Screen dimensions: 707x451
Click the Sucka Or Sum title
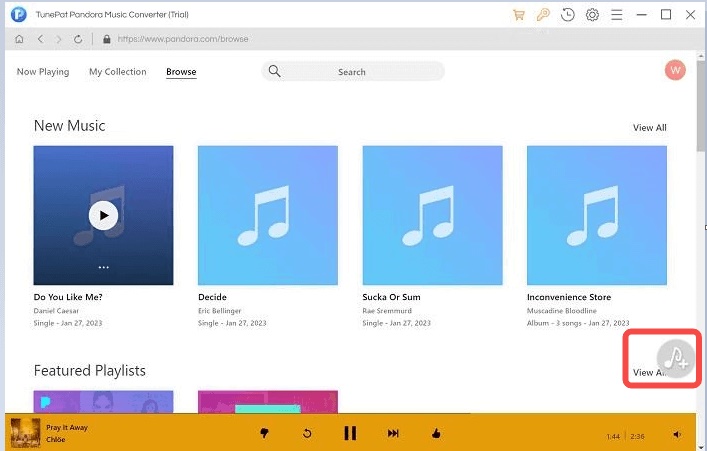point(391,297)
